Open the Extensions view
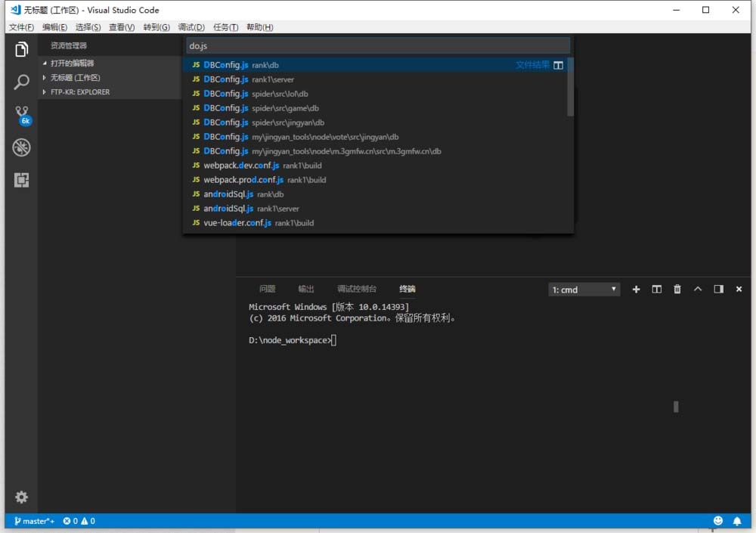756x533 pixels. [20, 180]
